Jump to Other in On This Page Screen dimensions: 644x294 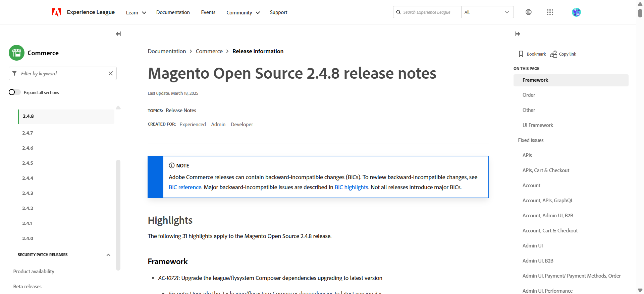(529, 110)
